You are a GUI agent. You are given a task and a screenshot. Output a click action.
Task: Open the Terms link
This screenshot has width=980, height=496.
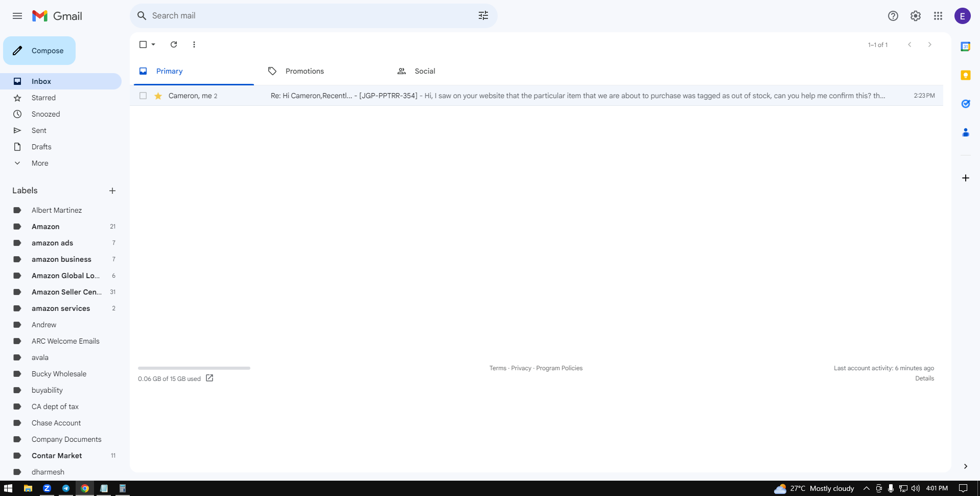[x=498, y=368]
